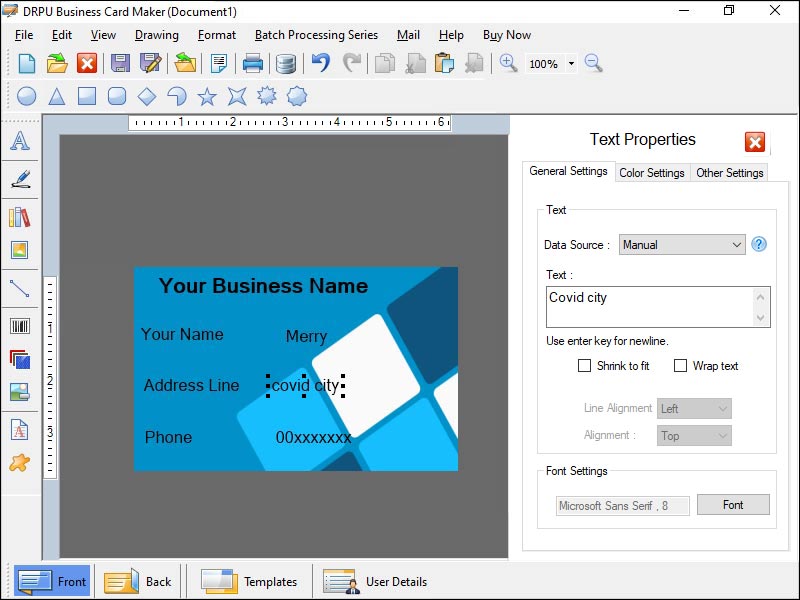Open the Print dialog from the toolbar

pyautogui.click(x=251, y=63)
